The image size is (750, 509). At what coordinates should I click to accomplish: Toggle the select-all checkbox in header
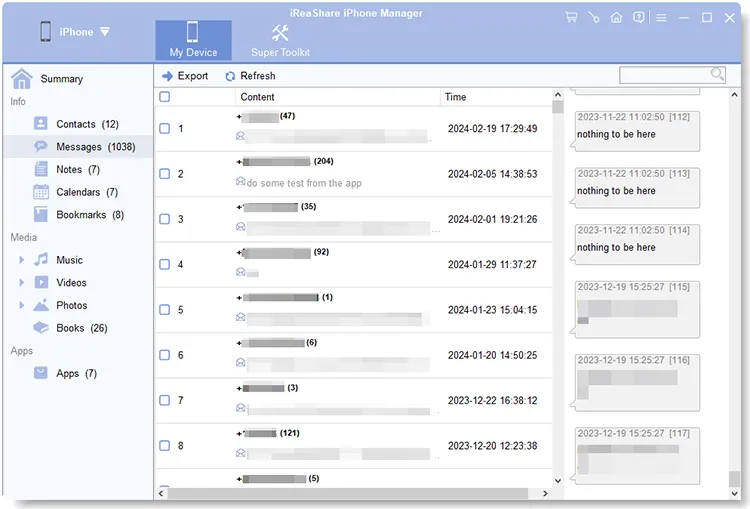[x=165, y=97]
